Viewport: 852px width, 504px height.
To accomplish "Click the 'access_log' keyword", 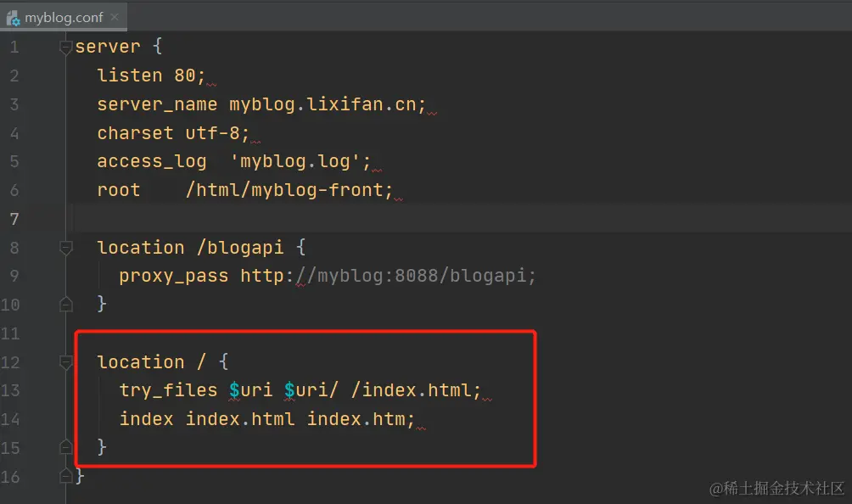I will [152, 161].
